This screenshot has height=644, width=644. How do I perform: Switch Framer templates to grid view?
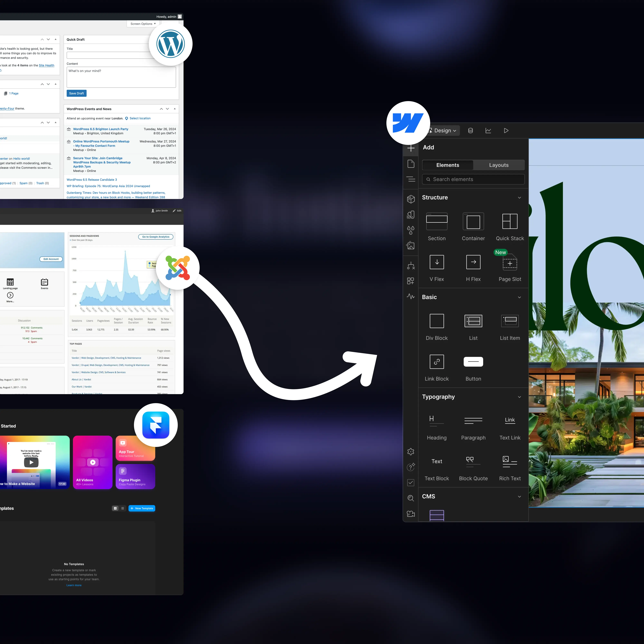click(x=115, y=508)
